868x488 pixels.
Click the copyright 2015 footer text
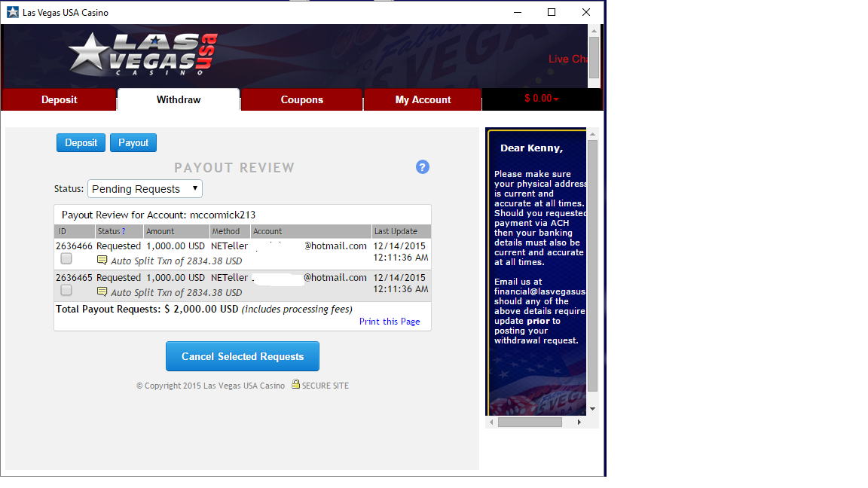point(210,386)
